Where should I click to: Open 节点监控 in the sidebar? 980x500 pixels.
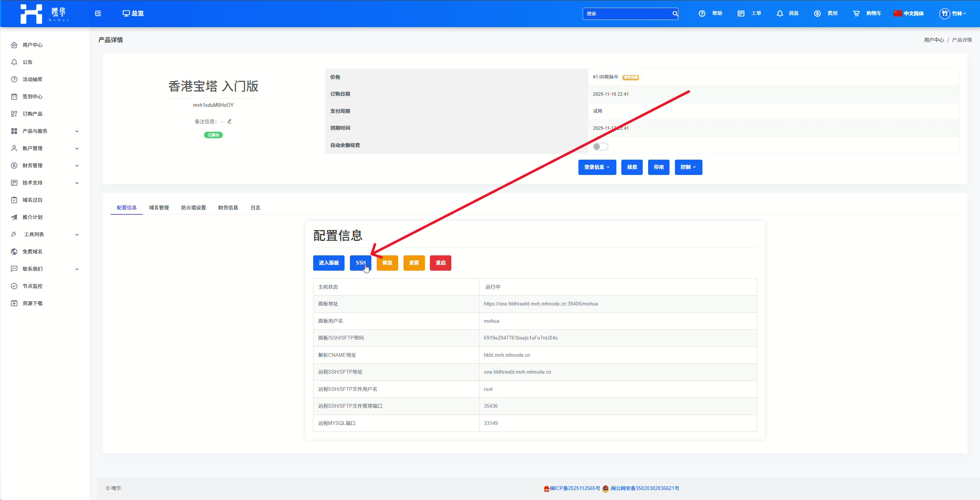[x=32, y=286]
